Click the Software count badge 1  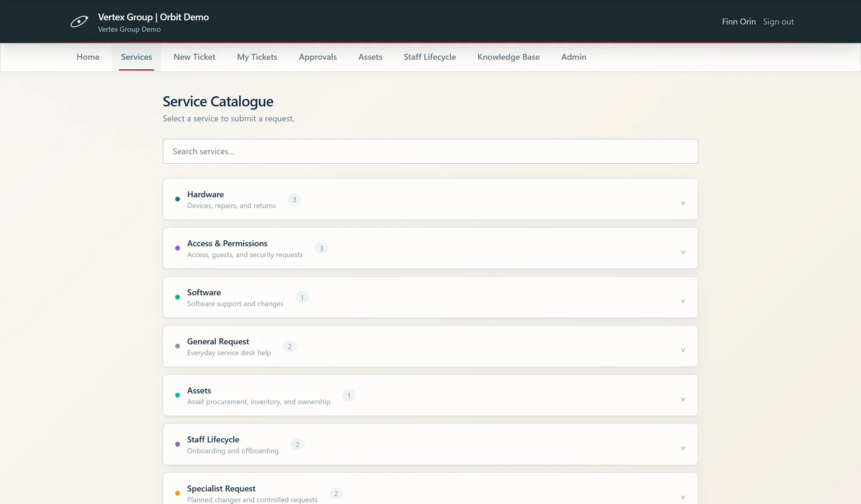302,297
